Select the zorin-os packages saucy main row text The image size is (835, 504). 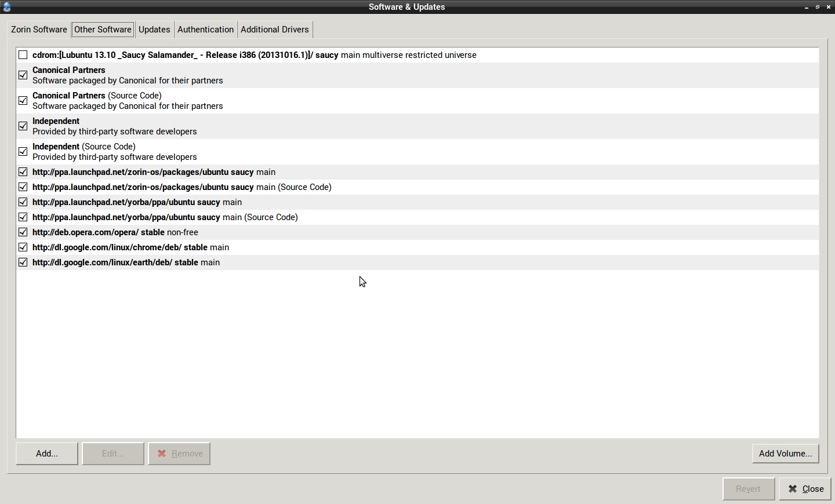[154, 172]
